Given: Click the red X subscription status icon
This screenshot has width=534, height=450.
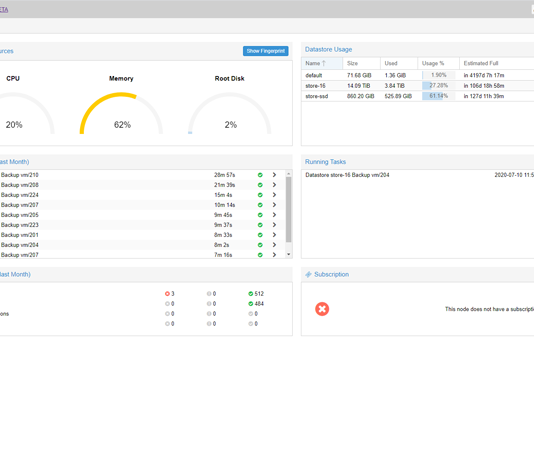Looking at the screenshot, I should 322,309.
